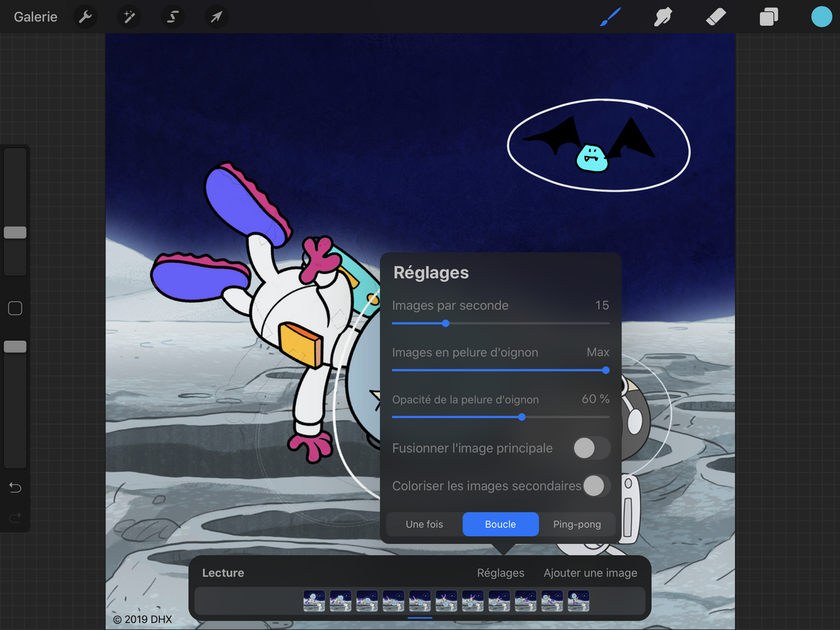The width and height of the screenshot is (840, 630).
Task: Activate the Transform arrow tool
Action: point(216,17)
